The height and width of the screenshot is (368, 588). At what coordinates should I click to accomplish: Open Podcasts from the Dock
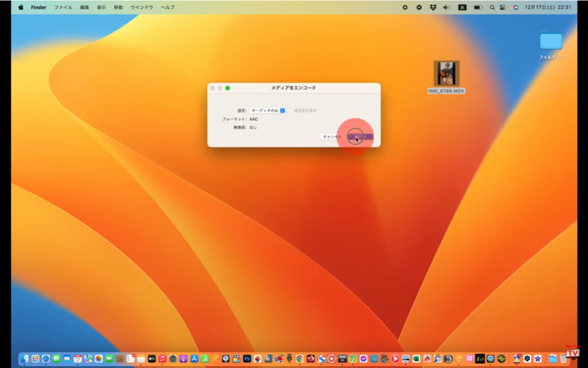pyautogui.click(x=183, y=359)
